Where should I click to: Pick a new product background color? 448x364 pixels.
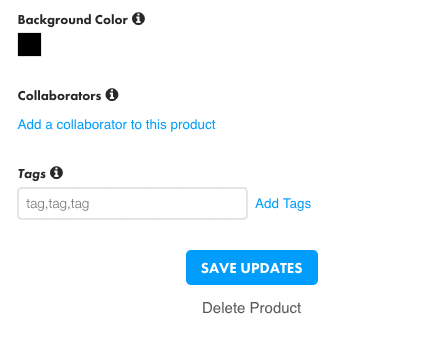(29, 44)
